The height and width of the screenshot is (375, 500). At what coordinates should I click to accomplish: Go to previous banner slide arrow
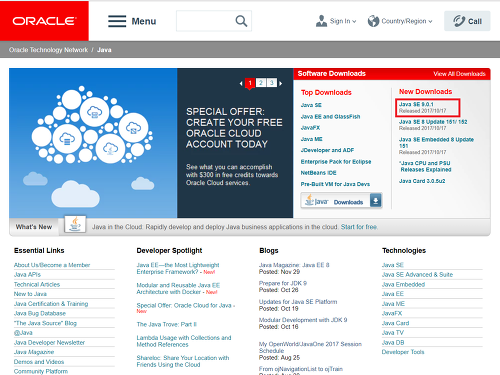(241, 83)
